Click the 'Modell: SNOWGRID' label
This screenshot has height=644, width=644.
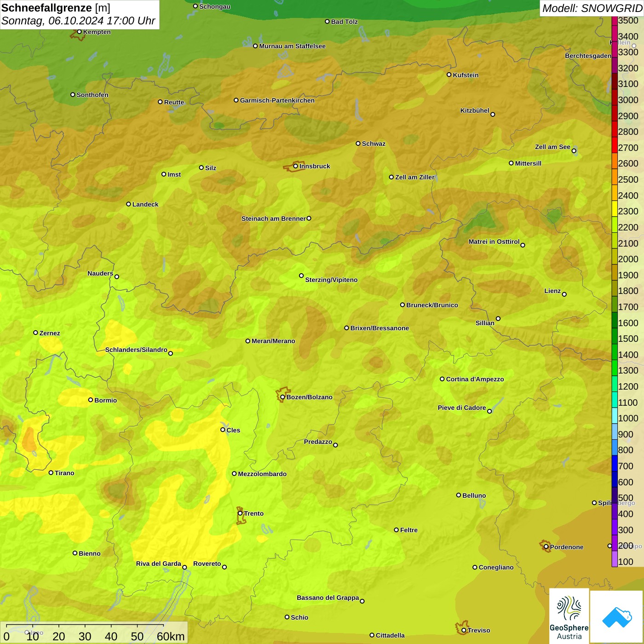click(x=592, y=8)
